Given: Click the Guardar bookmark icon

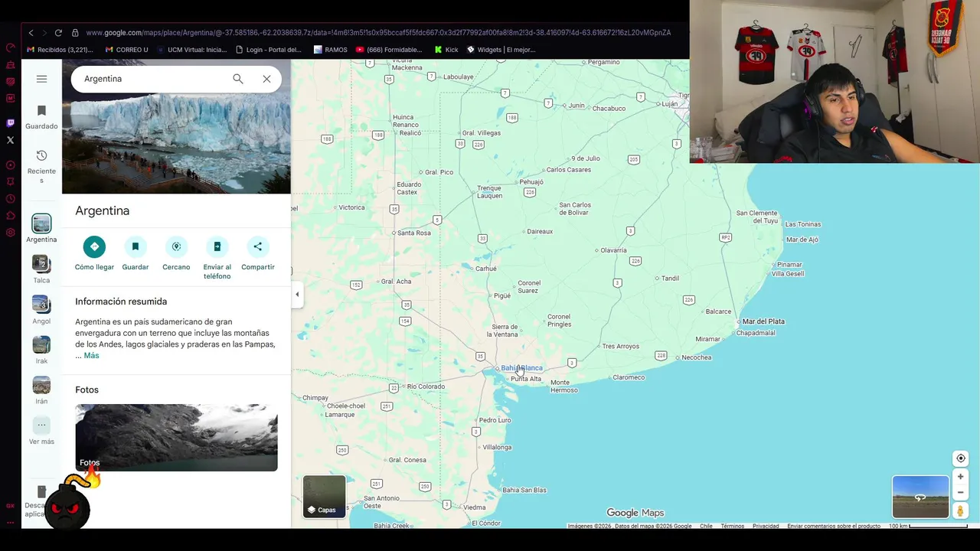Looking at the screenshot, I should [x=136, y=246].
